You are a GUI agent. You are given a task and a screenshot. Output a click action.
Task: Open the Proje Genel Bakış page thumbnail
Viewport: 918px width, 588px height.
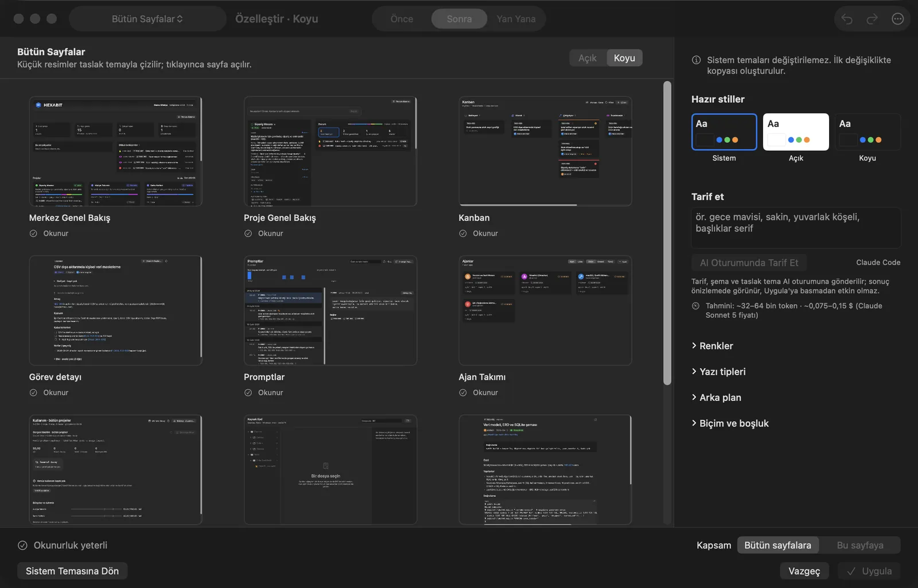coord(330,151)
